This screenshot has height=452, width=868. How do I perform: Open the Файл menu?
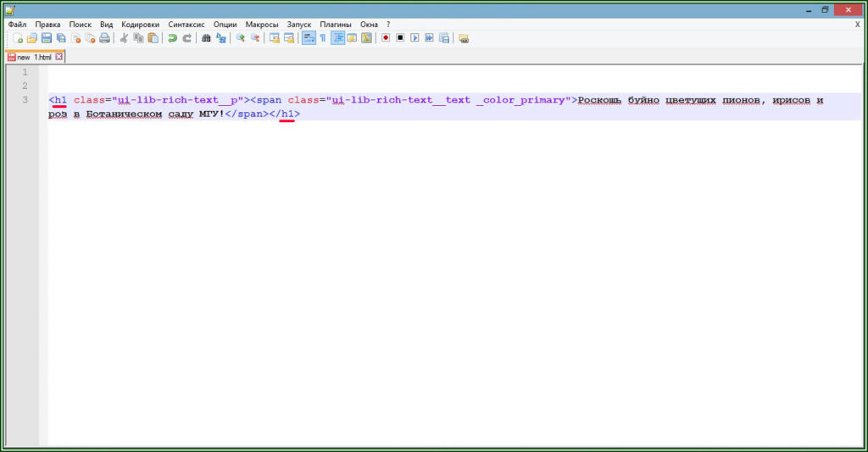(x=17, y=25)
